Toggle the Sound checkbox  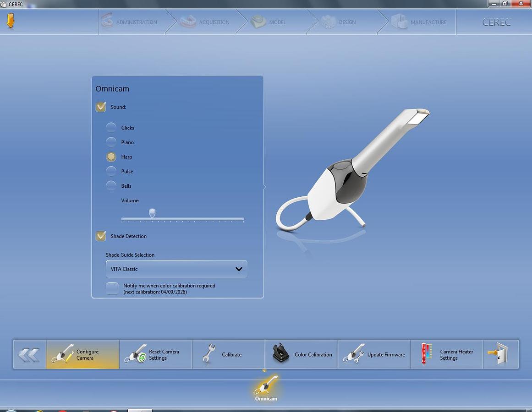101,107
